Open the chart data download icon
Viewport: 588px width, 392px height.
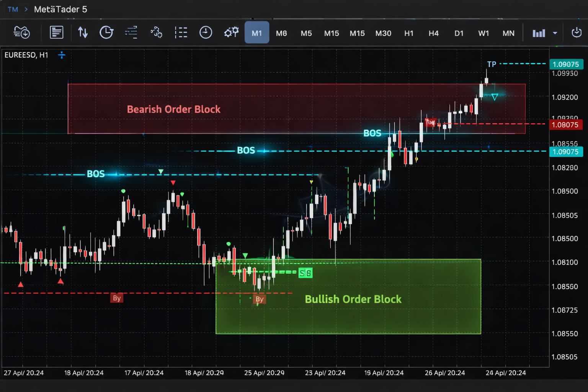coord(21,32)
